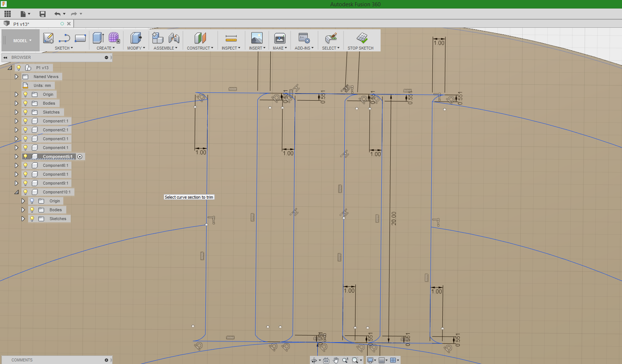The height and width of the screenshot is (364, 622).
Task: Click the Stop Sketch icon
Action: pos(362,38)
